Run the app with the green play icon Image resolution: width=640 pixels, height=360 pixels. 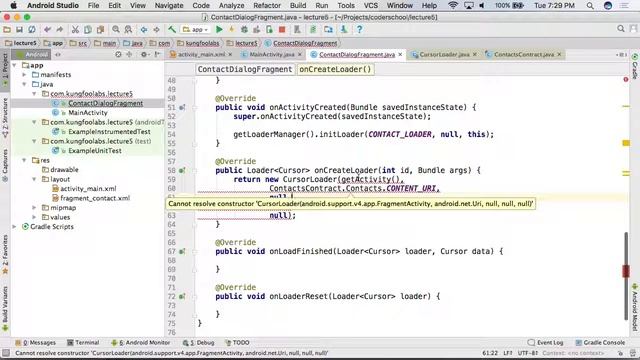tap(219, 29)
